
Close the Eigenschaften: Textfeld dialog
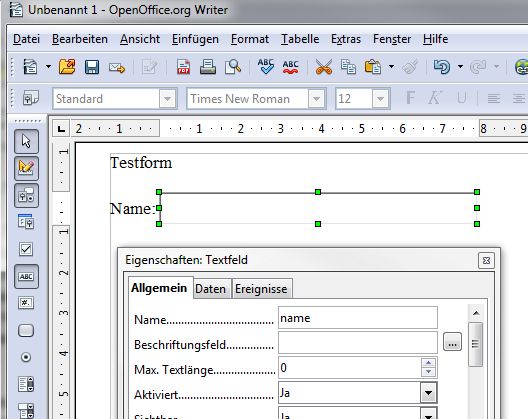point(486,260)
